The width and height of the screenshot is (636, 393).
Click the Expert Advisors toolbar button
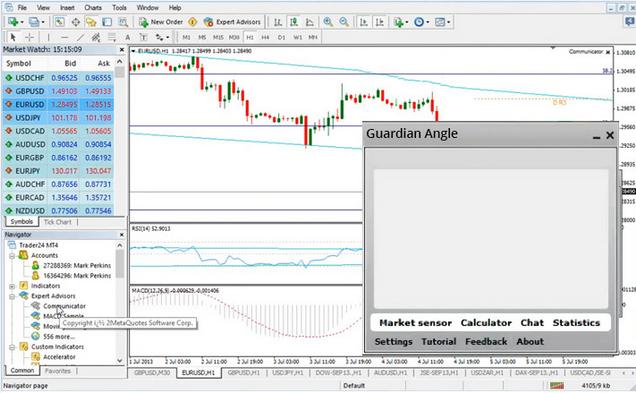coord(232,22)
